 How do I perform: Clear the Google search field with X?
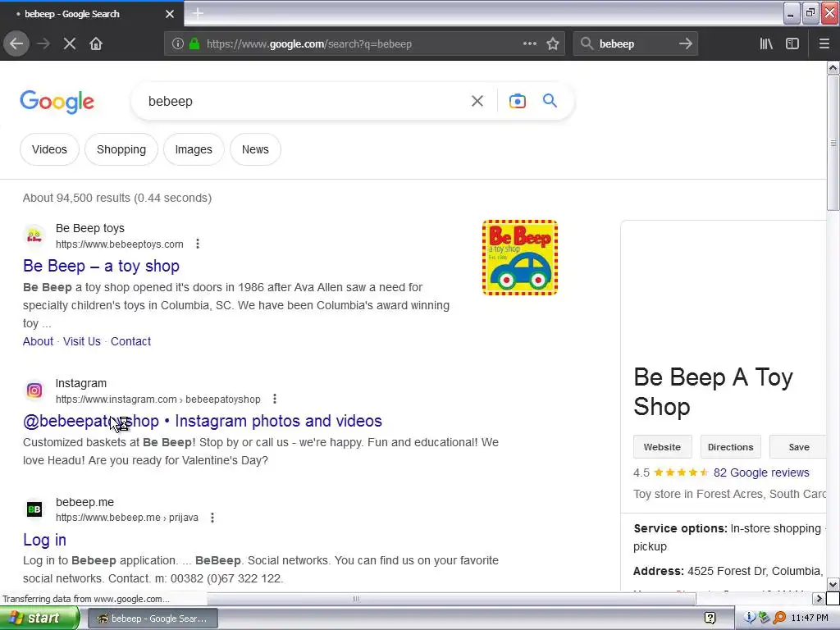477,101
